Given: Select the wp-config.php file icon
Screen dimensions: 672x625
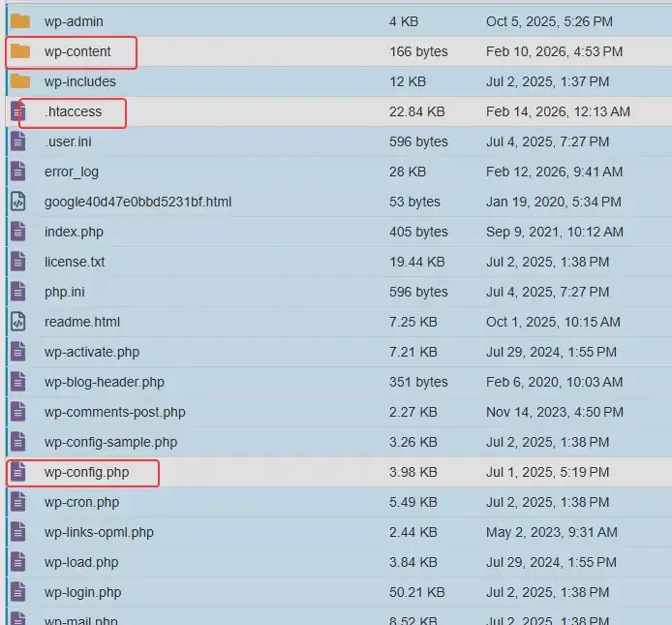Looking at the screenshot, I should [x=18, y=472].
